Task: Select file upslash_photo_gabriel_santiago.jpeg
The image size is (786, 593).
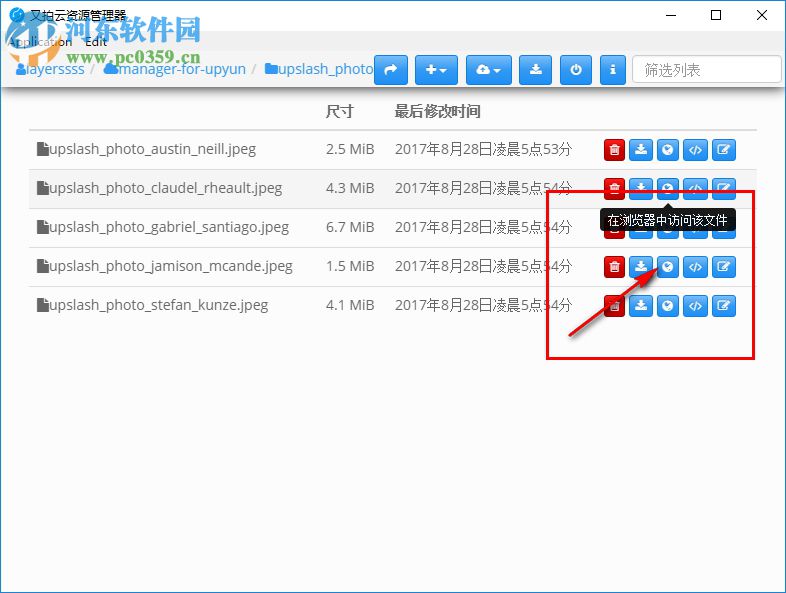Action: pyautogui.click(x=163, y=227)
